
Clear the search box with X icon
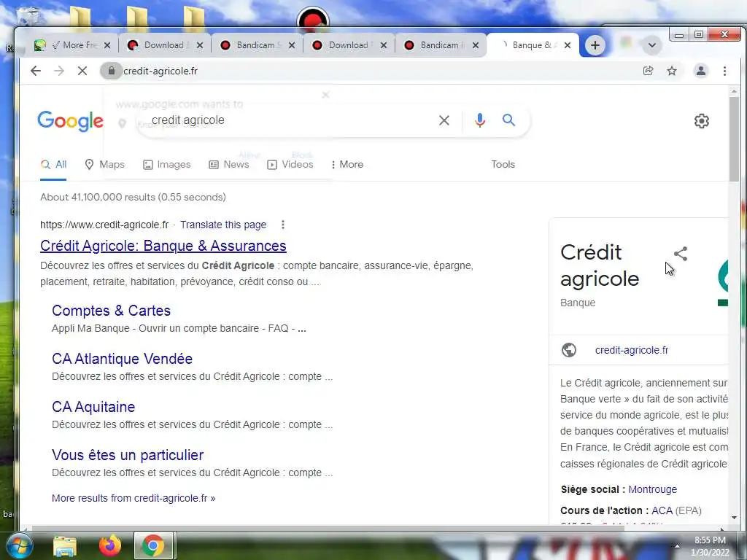pos(444,120)
